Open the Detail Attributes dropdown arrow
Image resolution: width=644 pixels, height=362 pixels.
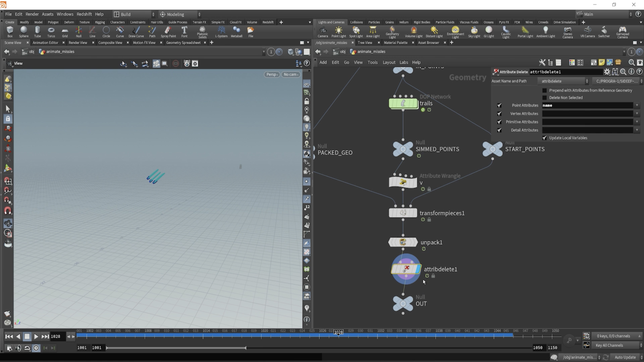(x=637, y=130)
